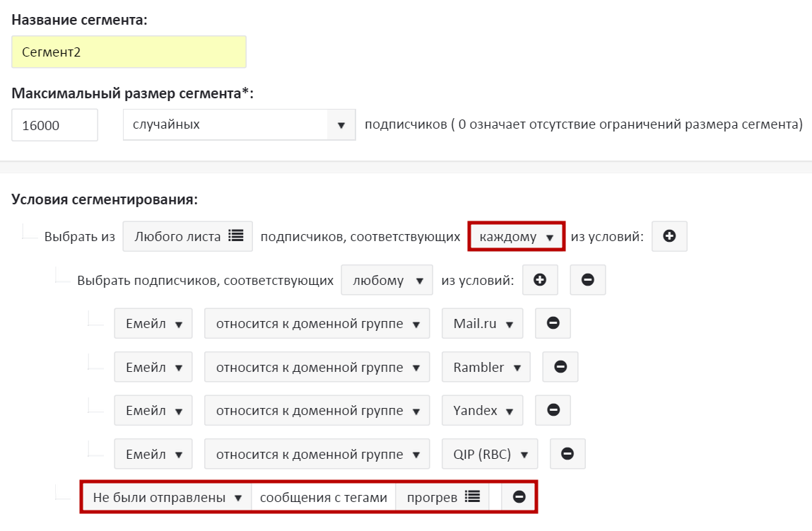Remove the Rambler domain condition

(x=560, y=367)
